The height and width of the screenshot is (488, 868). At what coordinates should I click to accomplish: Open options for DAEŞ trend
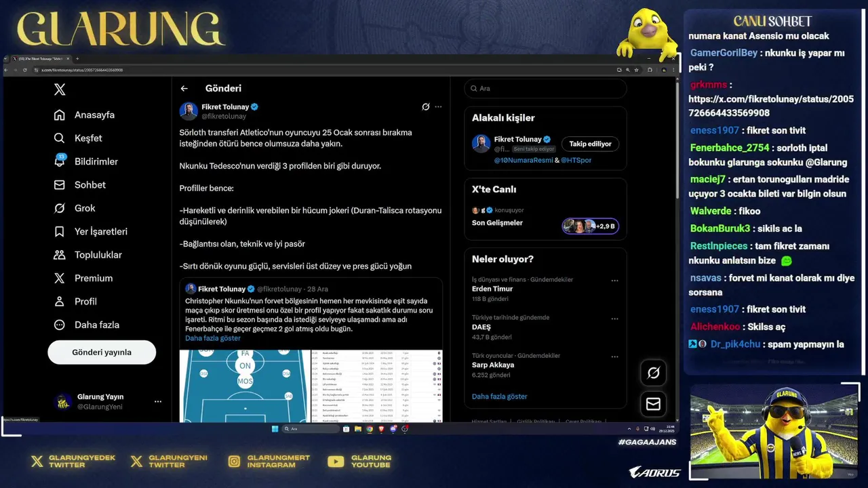click(x=614, y=319)
